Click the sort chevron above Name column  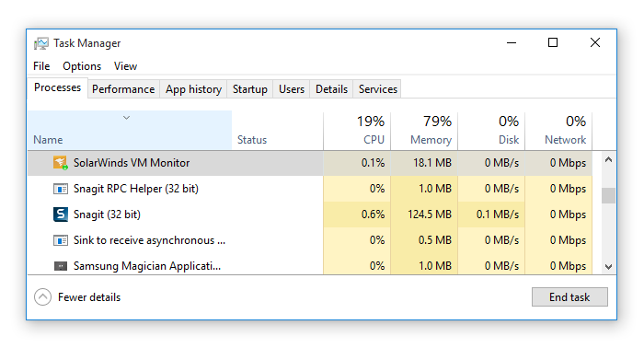tap(127, 118)
